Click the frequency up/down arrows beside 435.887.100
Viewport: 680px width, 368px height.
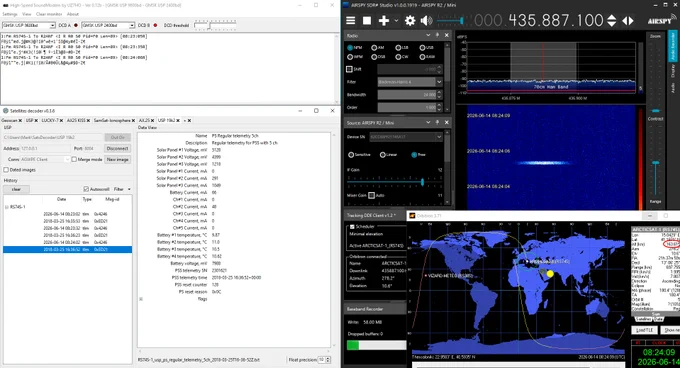(611, 20)
